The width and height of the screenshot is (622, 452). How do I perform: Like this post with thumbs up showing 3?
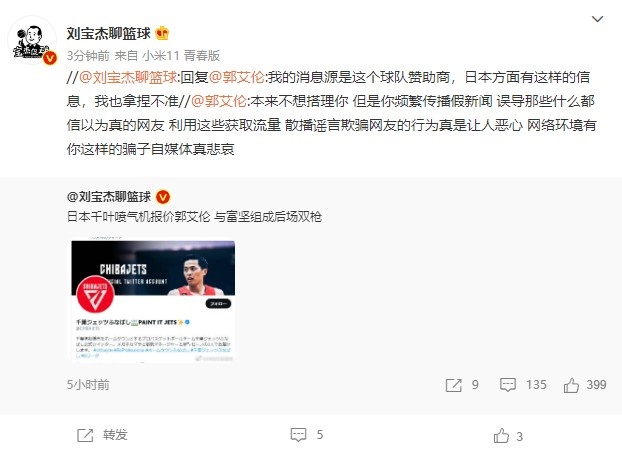tap(508, 436)
